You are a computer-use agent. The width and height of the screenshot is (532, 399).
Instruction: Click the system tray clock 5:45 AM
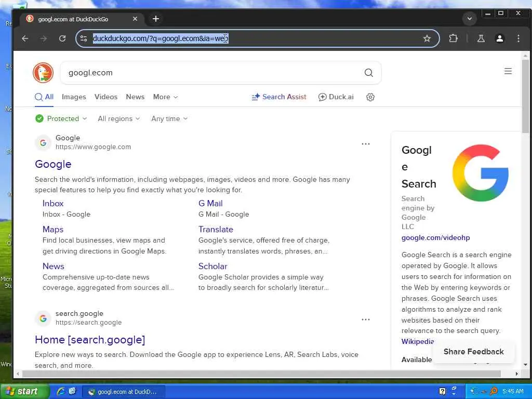pos(513,391)
